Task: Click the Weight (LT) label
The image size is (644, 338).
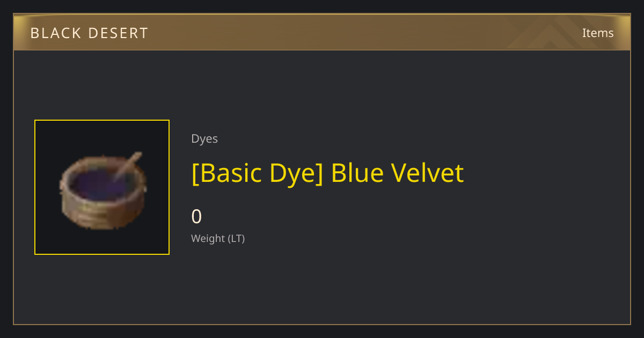Action: tap(218, 238)
